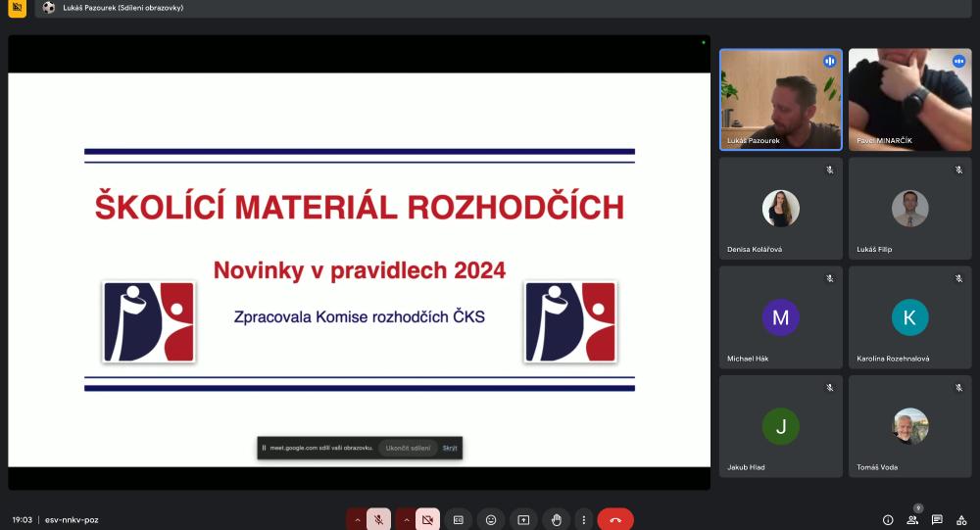Raise your hand in the meeting
The width and height of the screenshot is (980, 530).
tap(556, 520)
